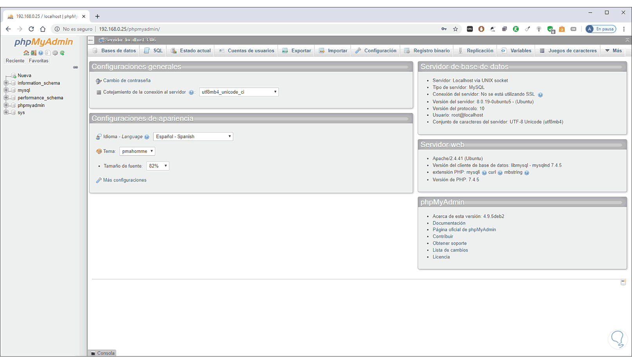Click the chain link icon in navigation panel
Viewport: 632px width, 364px height.
tap(75, 67)
